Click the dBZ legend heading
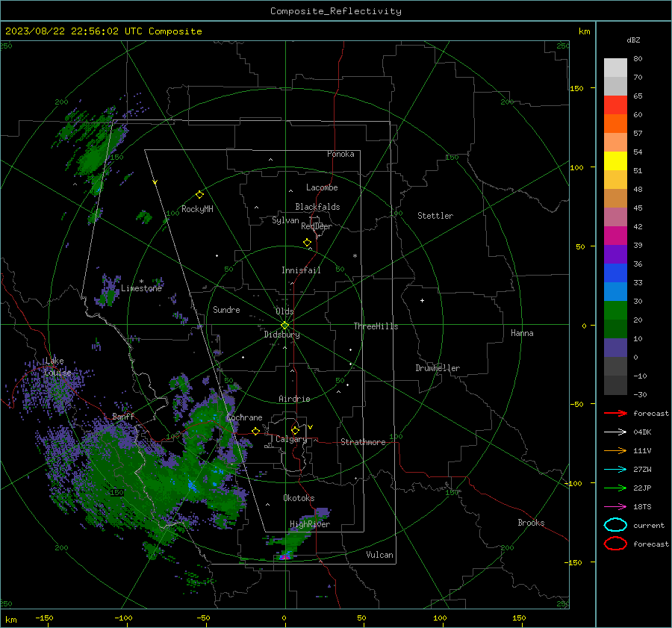Viewport: 672px width, 628px height. click(633, 40)
